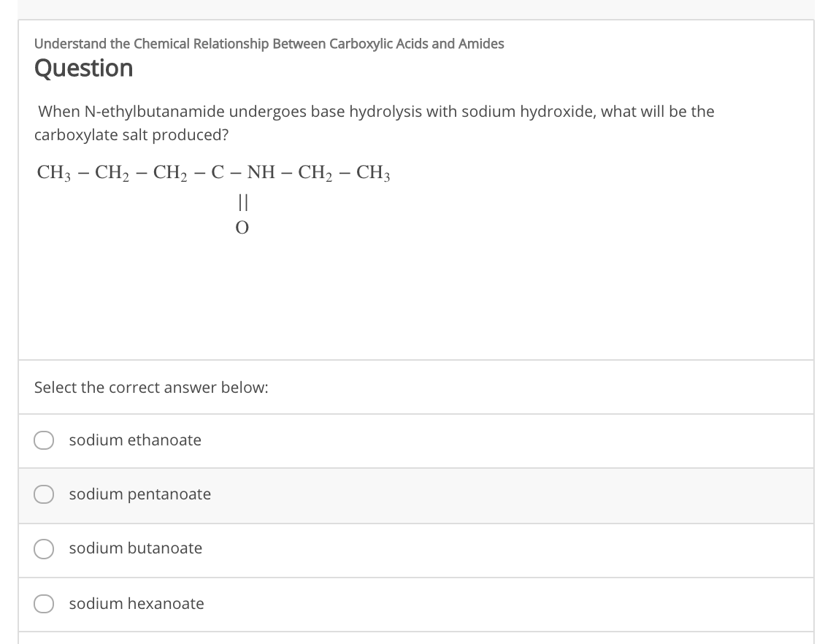Click 'carboxylate salt produced?' text line
The image size is (825, 644).
(x=131, y=135)
